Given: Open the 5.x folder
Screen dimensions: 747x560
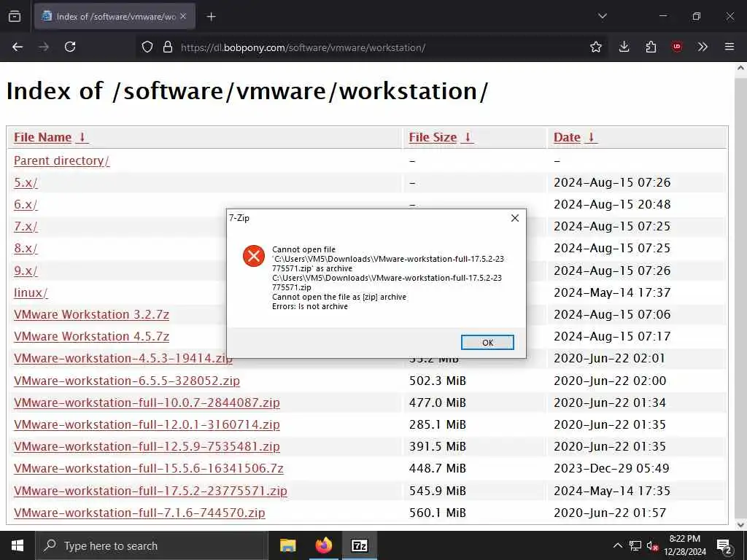Looking at the screenshot, I should (x=26, y=182).
